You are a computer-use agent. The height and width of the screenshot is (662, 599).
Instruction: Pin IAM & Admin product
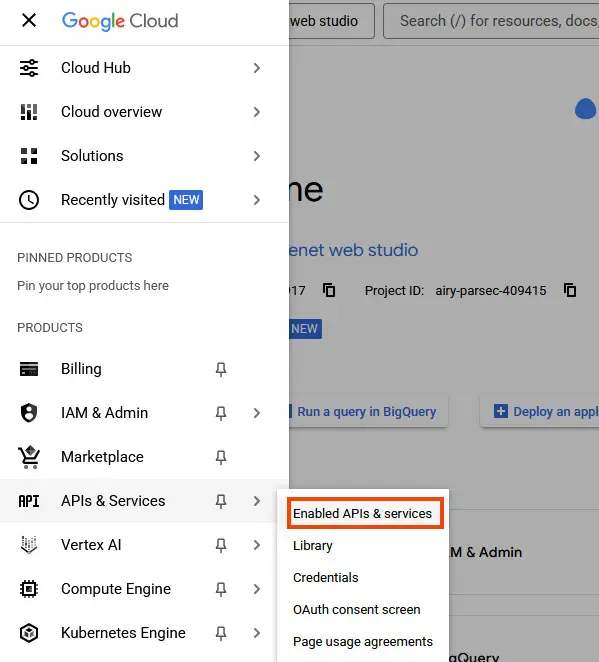pos(221,413)
